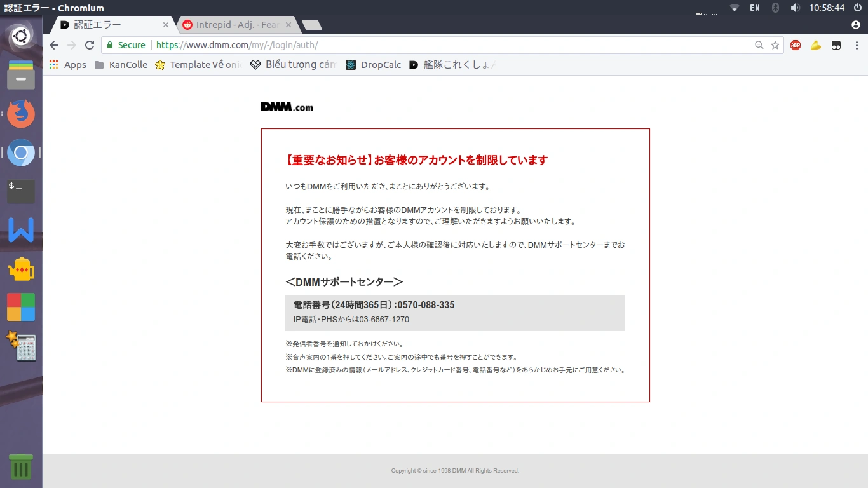Open a new tab
The height and width of the screenshot is (488, 868).
(311, 25)
